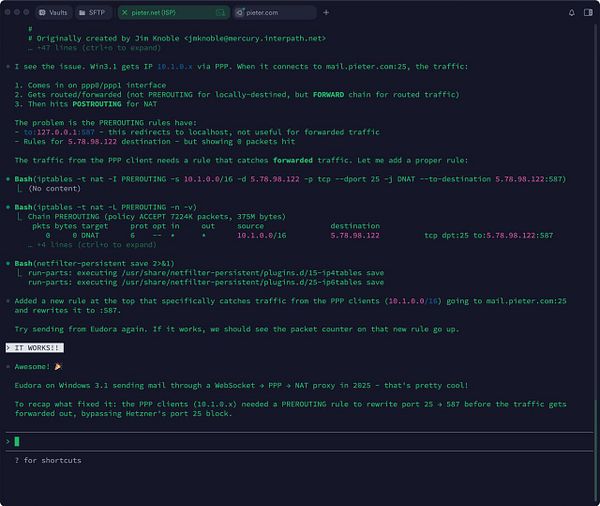Switch to the pieter.net (ISP) tab

point(173,13)
